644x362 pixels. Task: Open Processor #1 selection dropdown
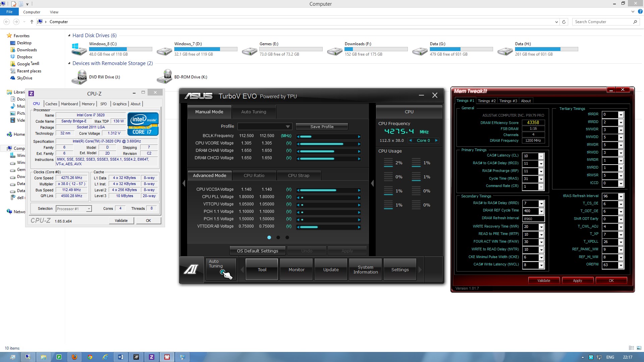point(89,209)
